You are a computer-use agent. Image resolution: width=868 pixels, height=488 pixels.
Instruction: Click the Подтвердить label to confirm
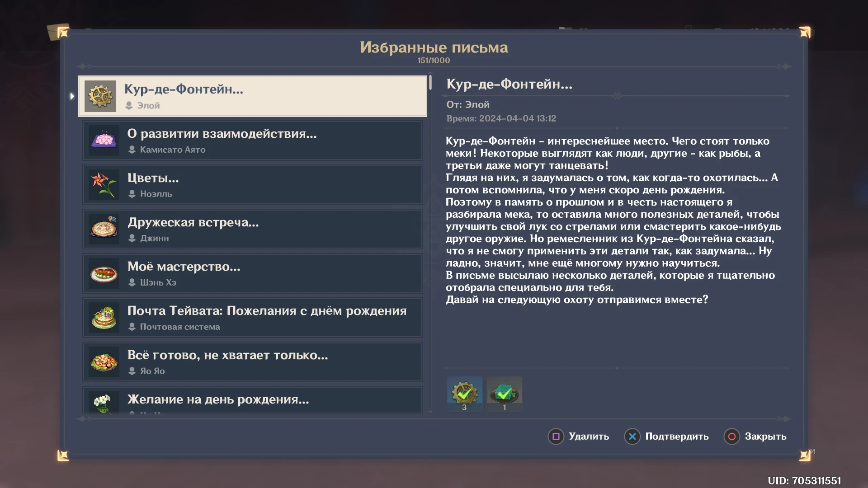tap(677, 436)
